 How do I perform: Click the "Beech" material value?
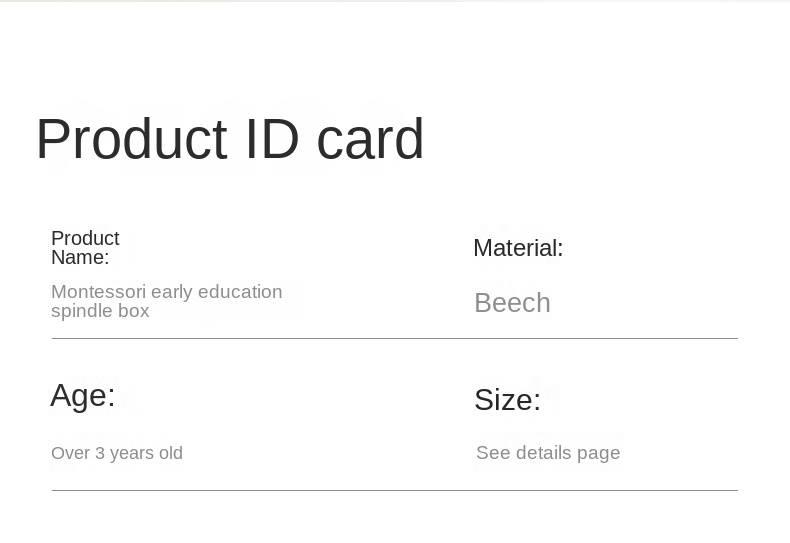tap(512, 303)
